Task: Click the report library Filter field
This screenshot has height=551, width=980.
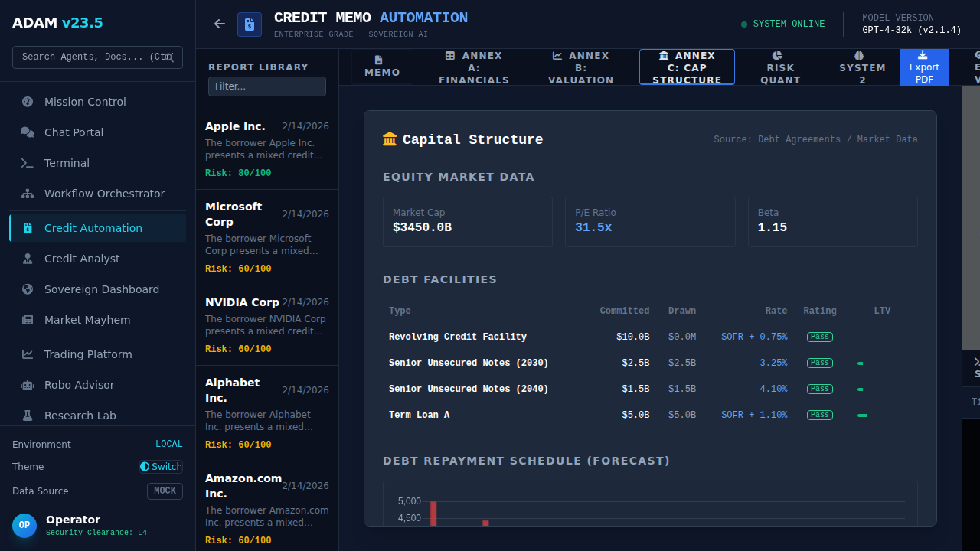Action: point(267,86)
